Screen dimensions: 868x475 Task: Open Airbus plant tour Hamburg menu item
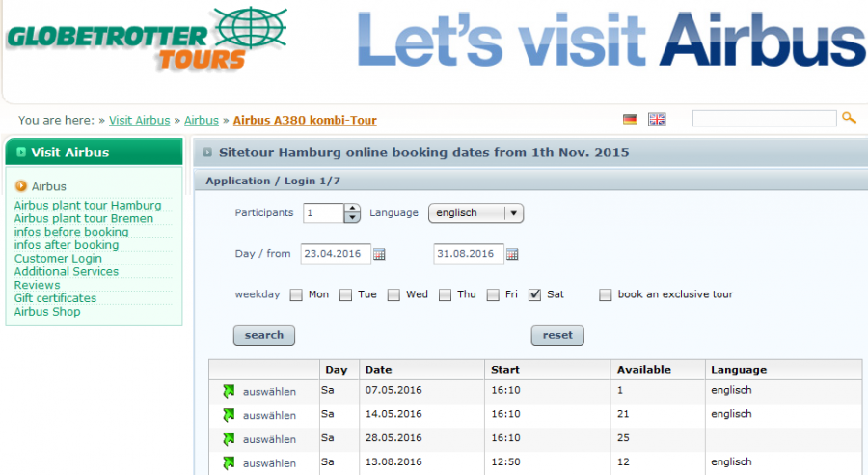coord(88,205)
